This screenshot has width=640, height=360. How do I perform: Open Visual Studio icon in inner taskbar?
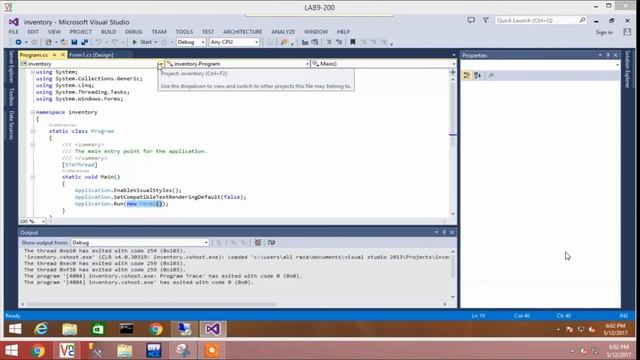click(x=213, y=329)
